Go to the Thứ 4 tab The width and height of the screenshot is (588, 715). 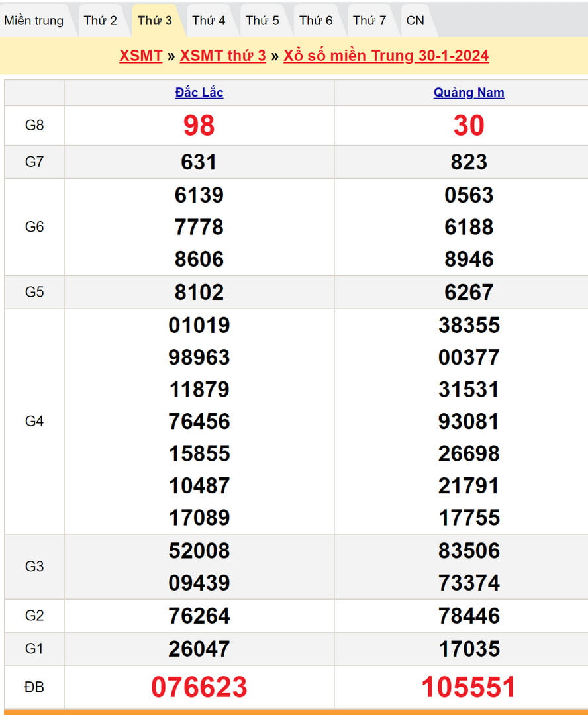point(209,21)
